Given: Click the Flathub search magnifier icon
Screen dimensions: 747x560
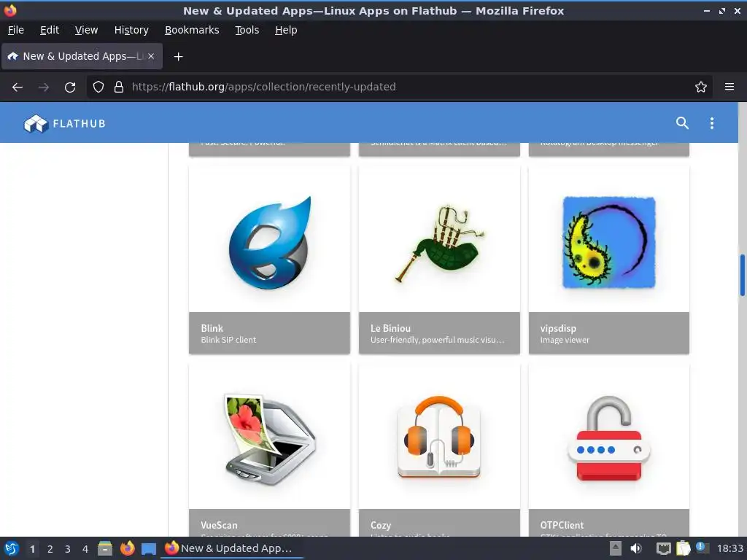Looking at the screenshot, I should tap(682, 122).
